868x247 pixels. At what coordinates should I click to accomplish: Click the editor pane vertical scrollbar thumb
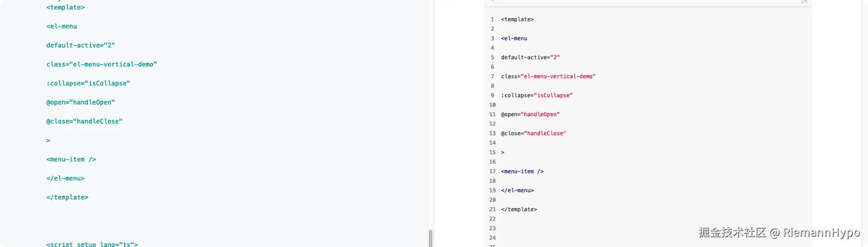point(430,237)
